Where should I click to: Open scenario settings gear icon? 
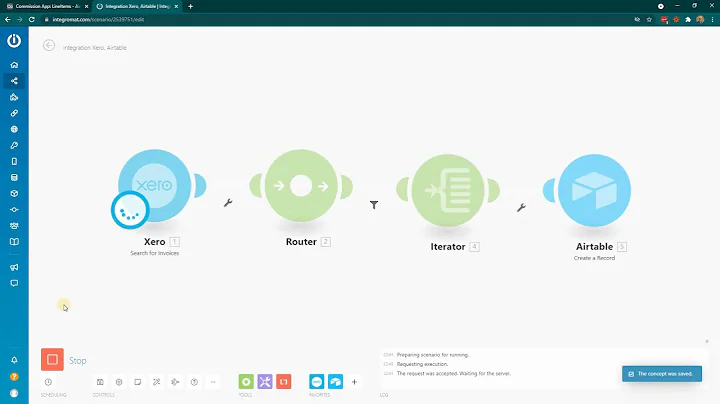pos(119,382)
